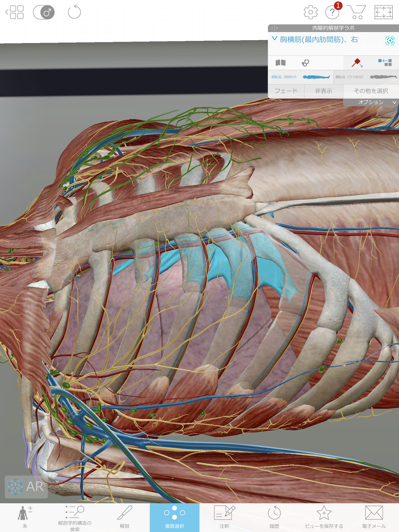Image resolution: width=399 pixels, height=532 pixels.
Task: Expand the オプション dropdown
Action: point(371,102)
